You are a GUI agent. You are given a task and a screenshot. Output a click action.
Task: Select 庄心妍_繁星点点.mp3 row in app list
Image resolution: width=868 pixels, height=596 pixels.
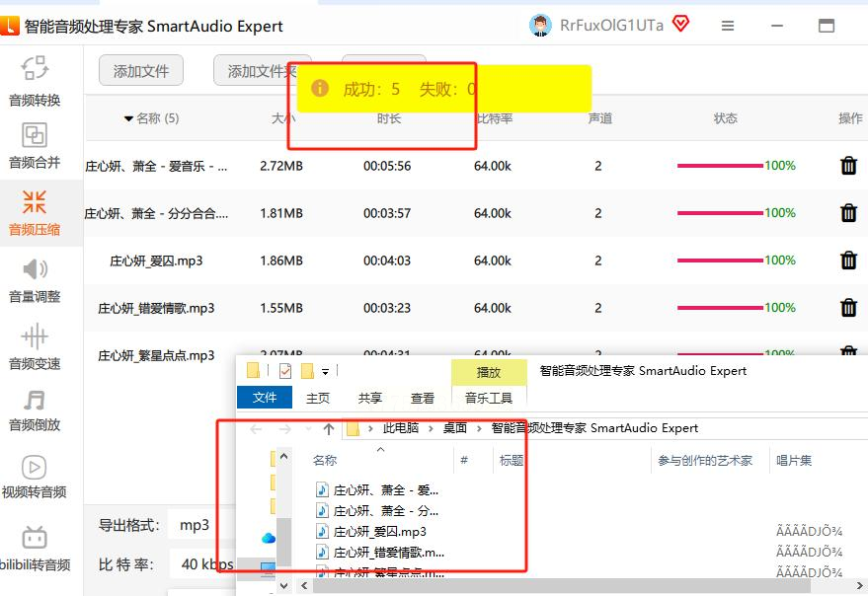[x=156, y=355]
